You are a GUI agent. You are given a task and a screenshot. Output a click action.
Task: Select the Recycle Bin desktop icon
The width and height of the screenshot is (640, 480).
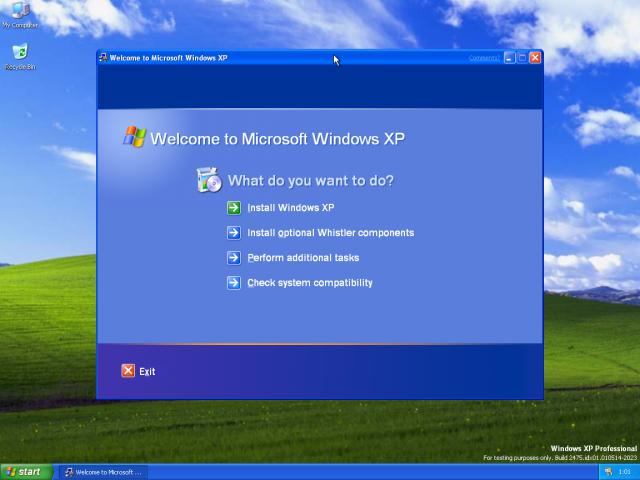[20, 56]
